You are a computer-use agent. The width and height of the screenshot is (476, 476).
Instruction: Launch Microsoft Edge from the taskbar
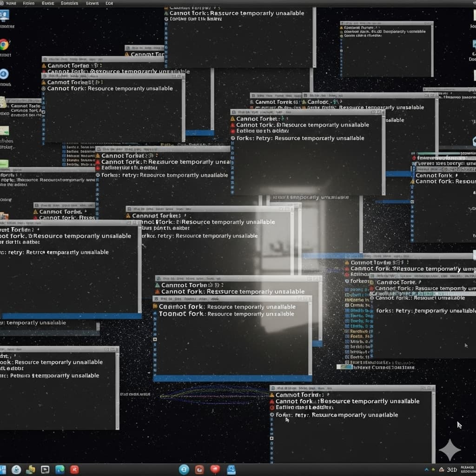tap(60, 469)
